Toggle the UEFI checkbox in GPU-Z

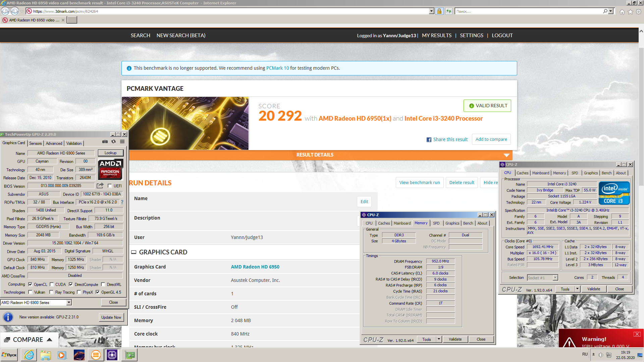[x=110, y=186]
